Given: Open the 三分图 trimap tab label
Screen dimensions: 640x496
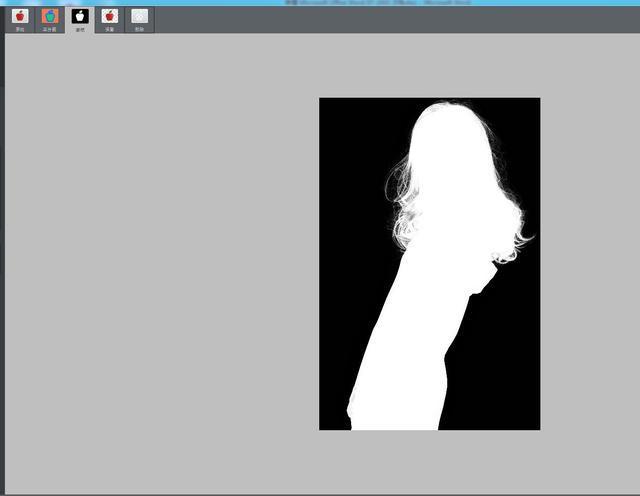Looking at the screenshot, I should click(50, 29).
